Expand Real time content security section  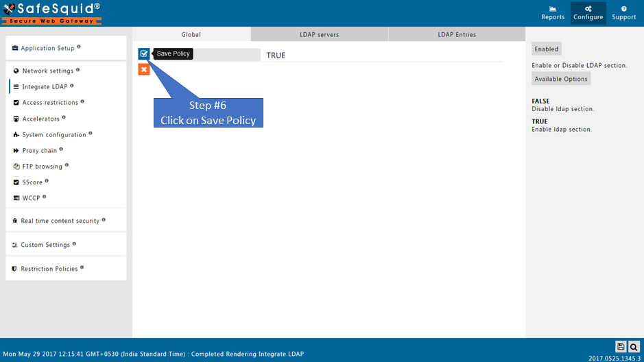pyautogui.click(x=60, y=221)
